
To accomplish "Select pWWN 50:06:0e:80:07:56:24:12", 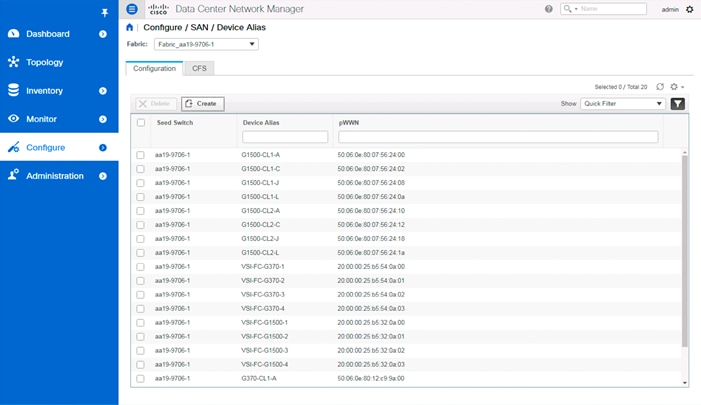I will coord(371,225).
